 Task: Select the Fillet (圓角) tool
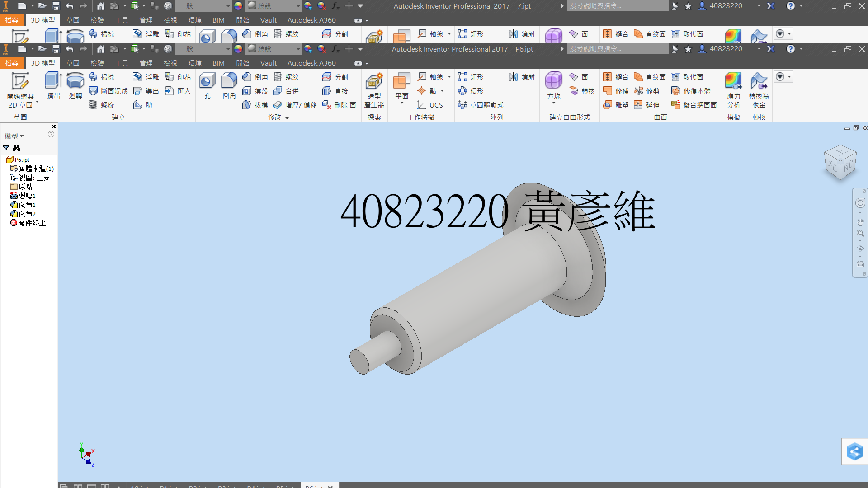(x=229, y=85)
